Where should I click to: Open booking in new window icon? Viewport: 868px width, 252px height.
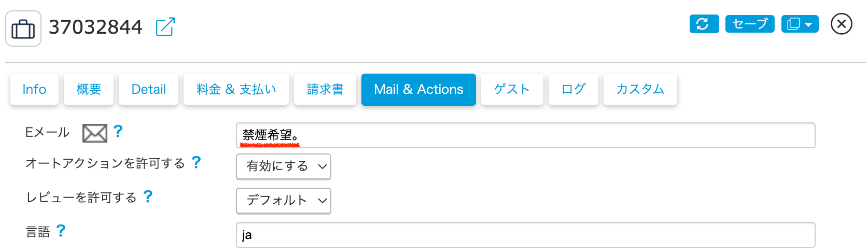point(165,27)
